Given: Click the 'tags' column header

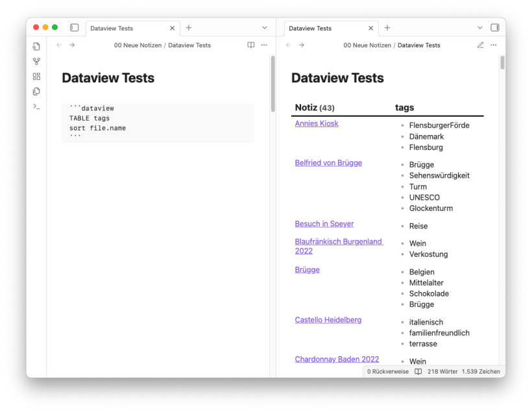Looking at the screenshot, I should click(404, 108).
